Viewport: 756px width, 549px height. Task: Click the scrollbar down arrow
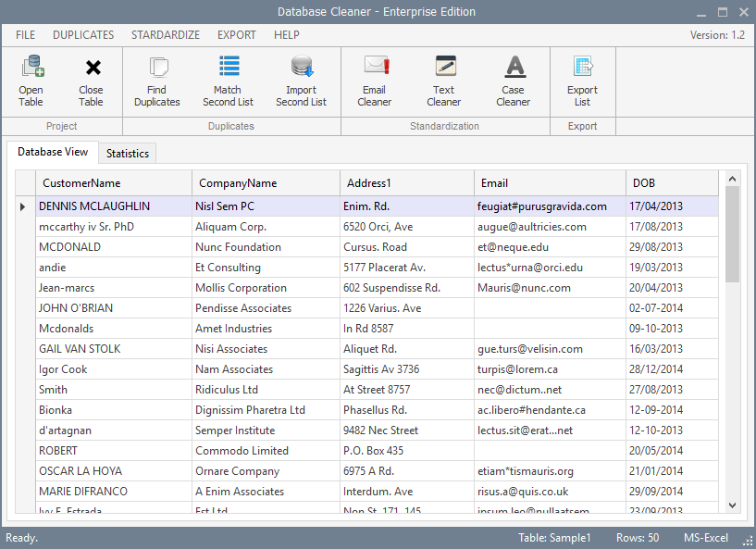[732, 505]
